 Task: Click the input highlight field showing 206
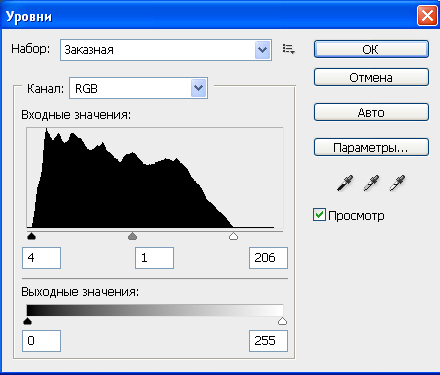tap(268, 258)
